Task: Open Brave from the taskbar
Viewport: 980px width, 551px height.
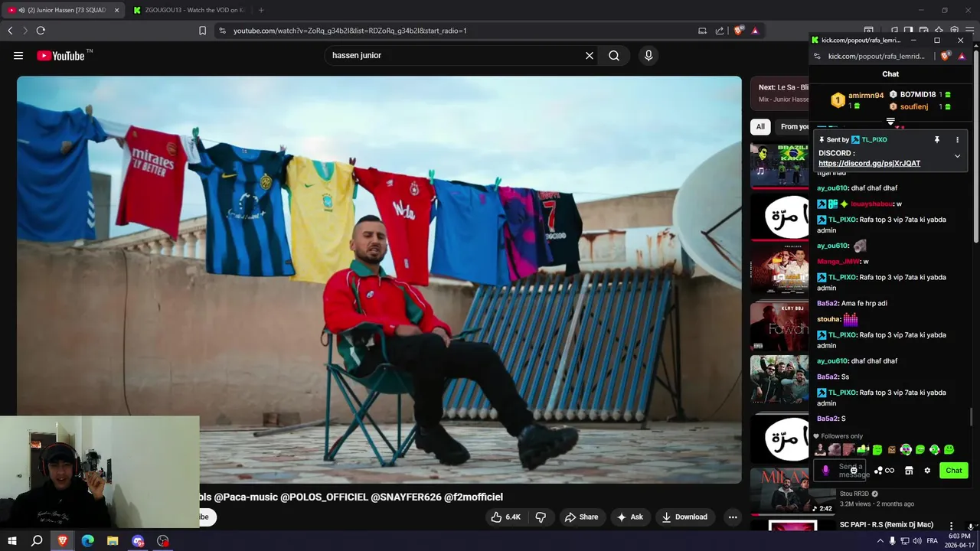Action: (x=63, y=541)
